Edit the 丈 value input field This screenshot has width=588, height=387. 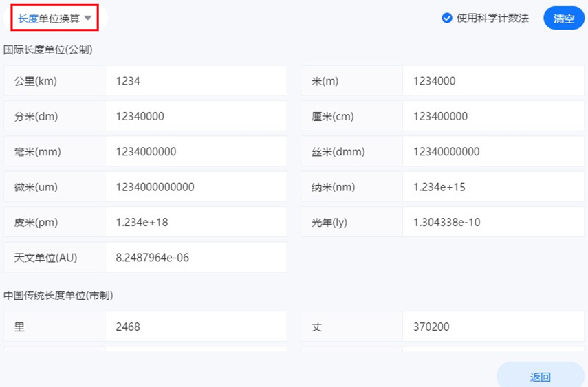(x=492, y=327)
